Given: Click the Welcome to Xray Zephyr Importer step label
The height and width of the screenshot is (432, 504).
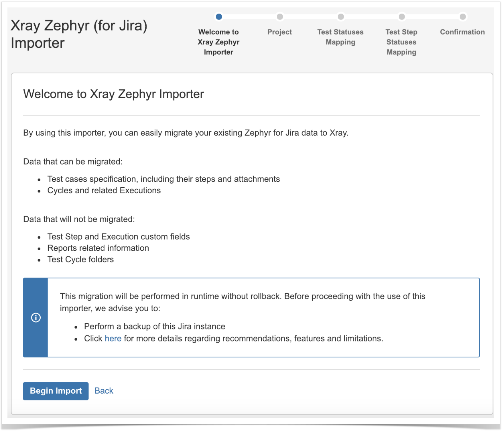Looking at the screenshot, I should tap(218, 42).
